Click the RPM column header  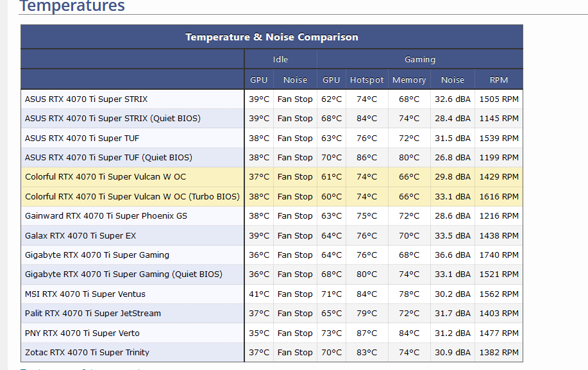tap(499, 80)
